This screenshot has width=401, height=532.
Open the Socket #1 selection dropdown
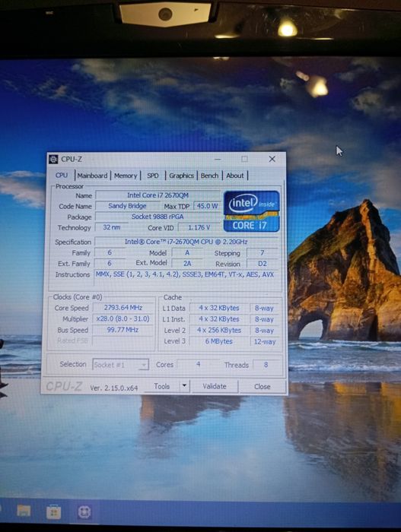pyautogui.click(x=120, y=365)
